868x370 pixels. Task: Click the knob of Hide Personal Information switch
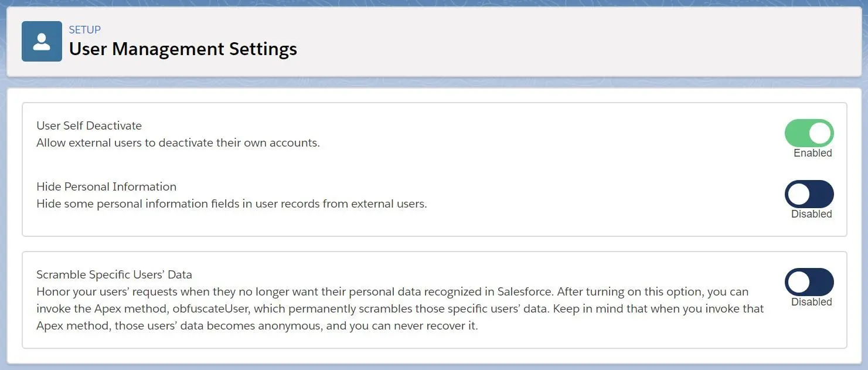point(798,194)
